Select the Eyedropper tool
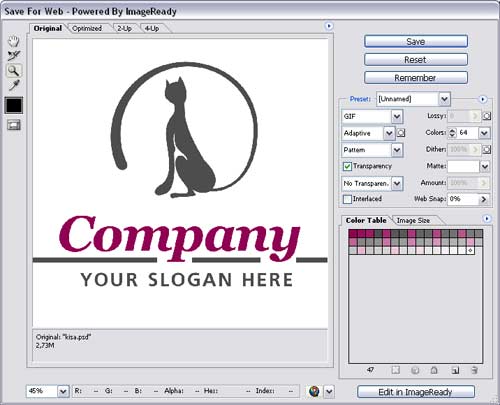The height and width of the screenshot is (405, 500). coord(14,85)
